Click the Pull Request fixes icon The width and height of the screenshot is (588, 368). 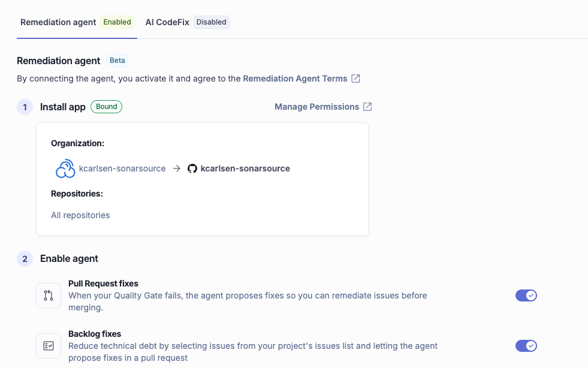coord(49,295)
